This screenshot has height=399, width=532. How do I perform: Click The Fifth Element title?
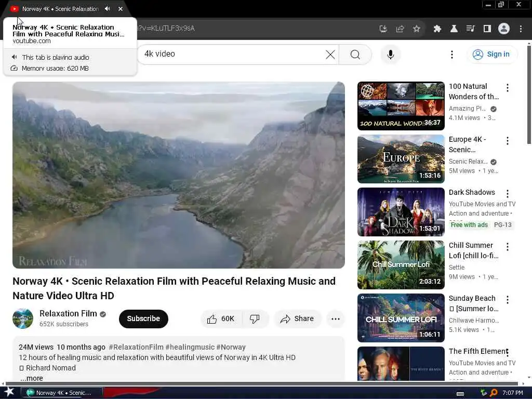478,351
